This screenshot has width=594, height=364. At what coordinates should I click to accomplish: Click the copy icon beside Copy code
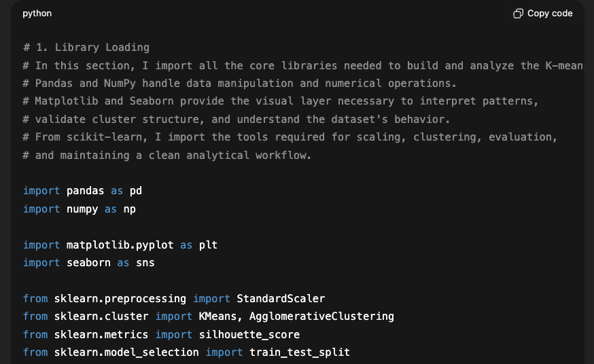[518, 14]
